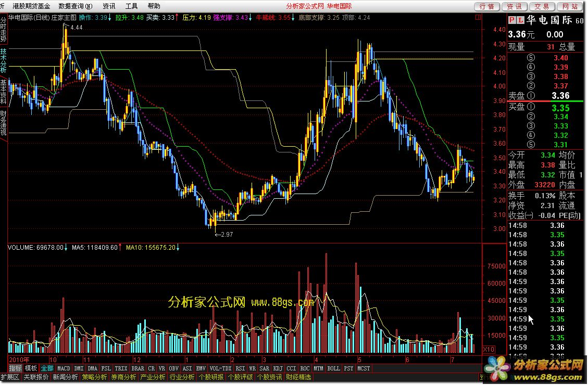Select the CR indicator
588x385 pixels.
pyautogui.click(x=151, y=368)
